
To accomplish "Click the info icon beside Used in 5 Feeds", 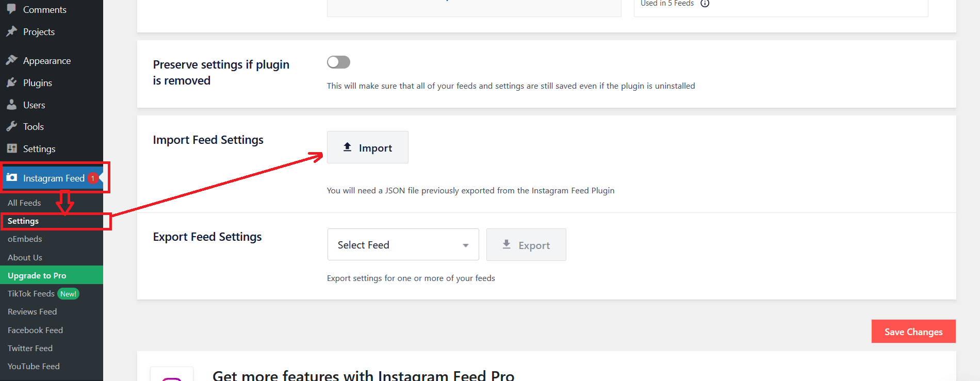I will click(705, 3).
